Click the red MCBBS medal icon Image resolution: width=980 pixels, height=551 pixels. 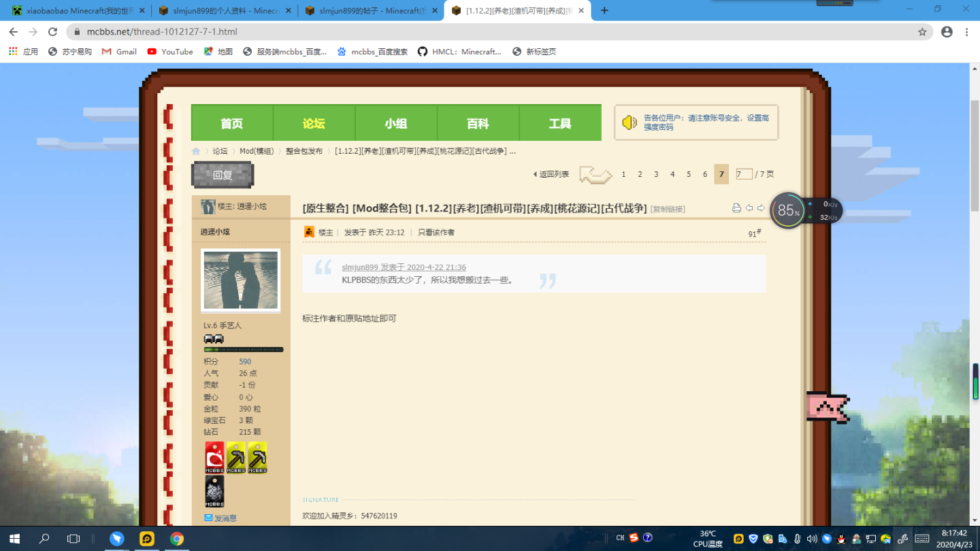coord(214,457)
